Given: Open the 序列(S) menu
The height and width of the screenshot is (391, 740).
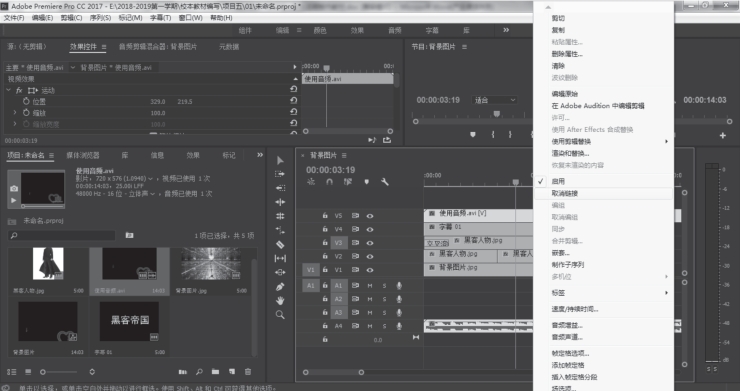Looking at the screenshot, I should (x=100, y=17).
